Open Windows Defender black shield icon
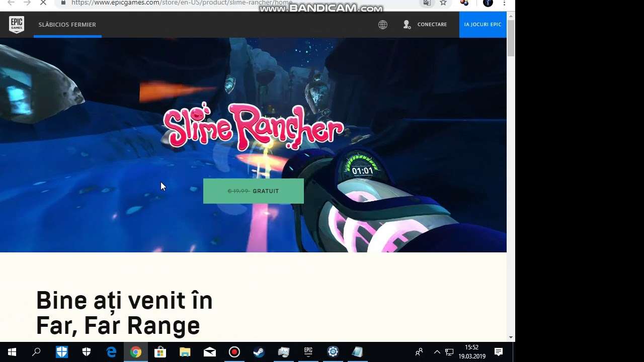Image resolution: width=644 pixels, height=362 pixels. pyautogui.click(x=87, y=352)
